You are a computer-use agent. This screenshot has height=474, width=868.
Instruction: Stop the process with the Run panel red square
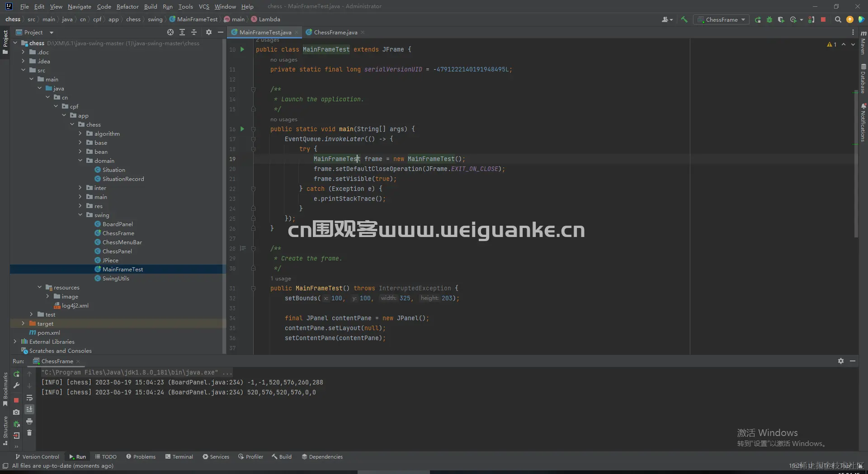tap(16, 400)
